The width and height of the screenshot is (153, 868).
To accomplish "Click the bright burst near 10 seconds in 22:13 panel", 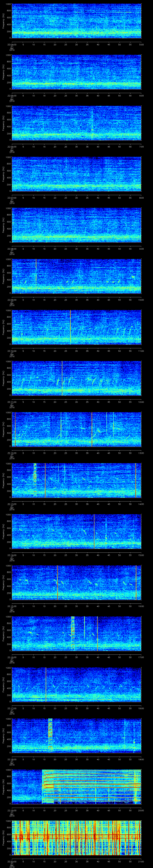I will (35, 480).
